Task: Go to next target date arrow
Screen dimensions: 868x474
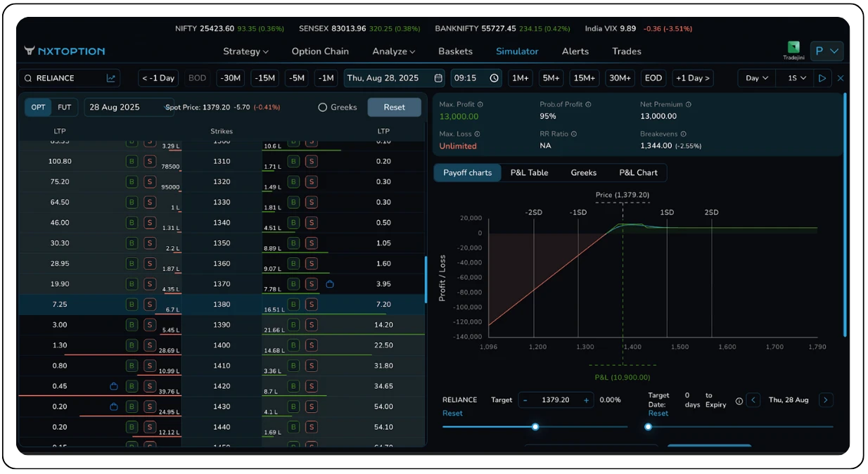Action: [x=826, y=400]
